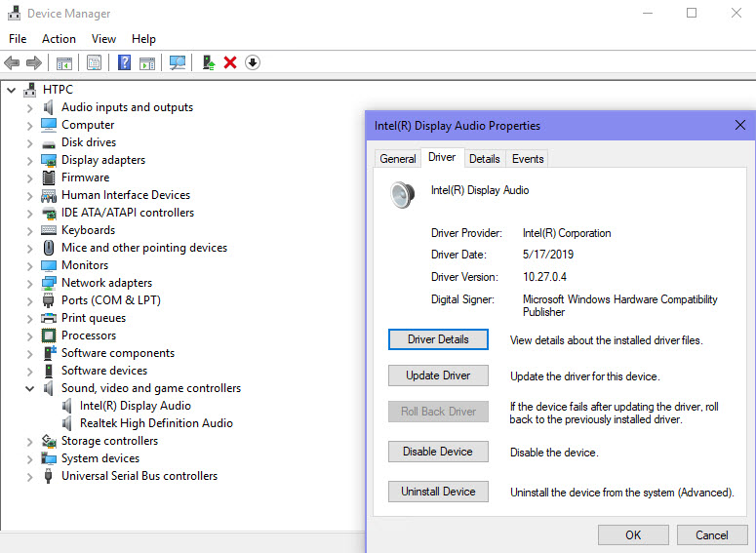Expand the Network adapters chevron
Viewport: 756px width, 553px height.
(29, 284)
